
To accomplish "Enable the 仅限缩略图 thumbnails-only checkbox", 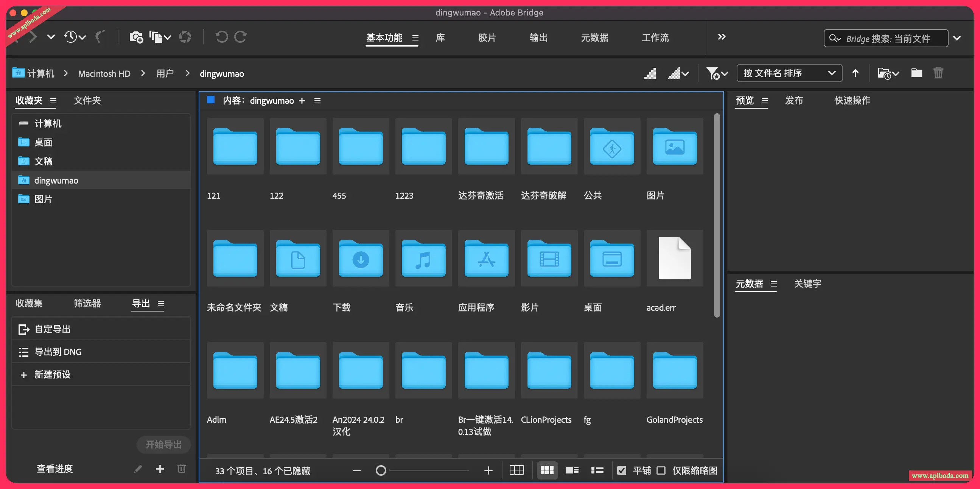I will point(661,470).
